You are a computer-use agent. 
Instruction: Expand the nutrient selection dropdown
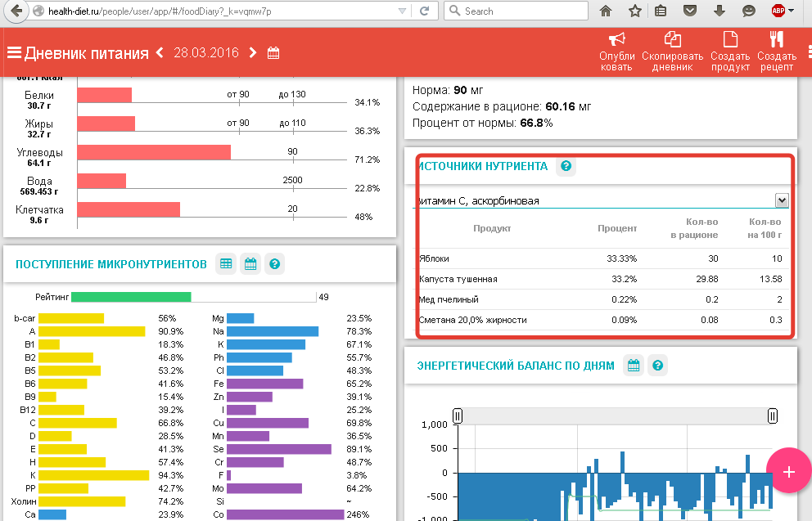pos(781,200)
